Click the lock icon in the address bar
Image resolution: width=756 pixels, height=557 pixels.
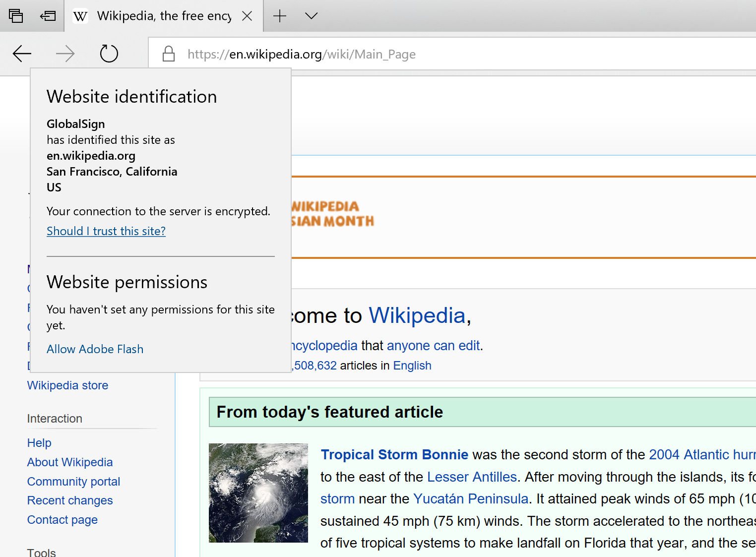tap(169, 54)
